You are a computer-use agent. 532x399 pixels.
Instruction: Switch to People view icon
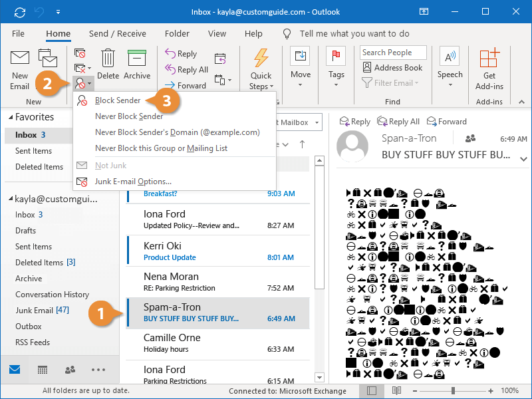70,370
